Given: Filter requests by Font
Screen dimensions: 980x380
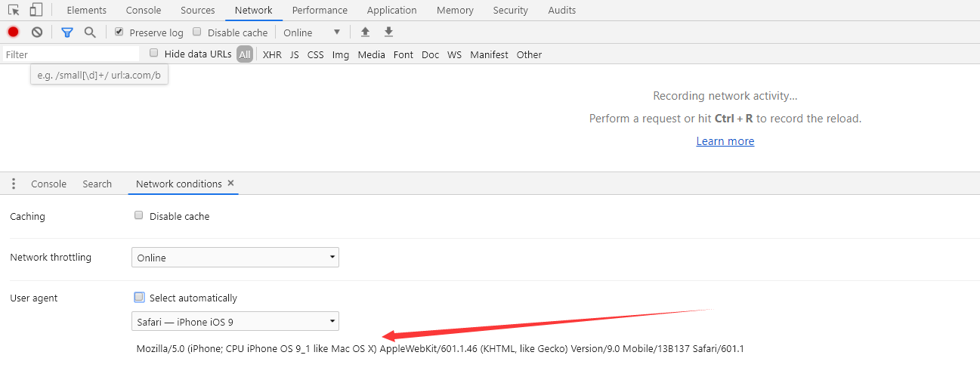Looking at the screenshot, I should 403,54.
